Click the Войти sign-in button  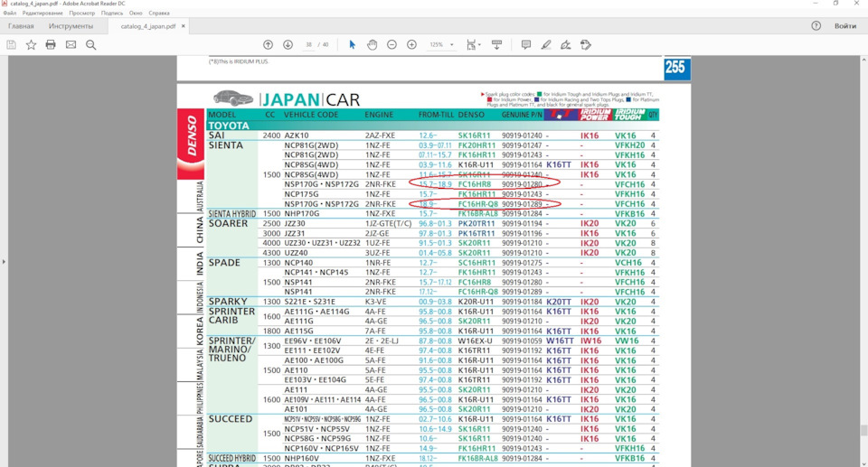point(844,26)
